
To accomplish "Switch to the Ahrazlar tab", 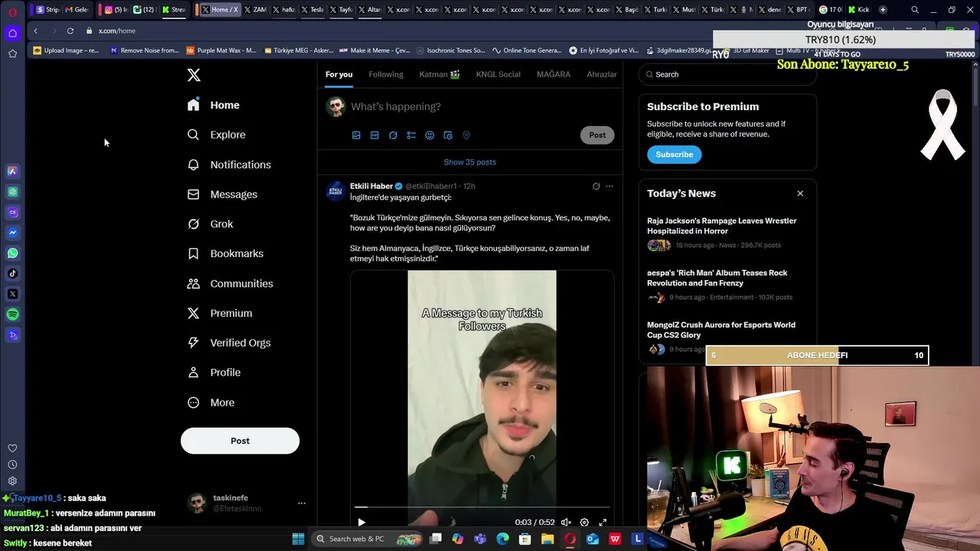I will (602, 74).
